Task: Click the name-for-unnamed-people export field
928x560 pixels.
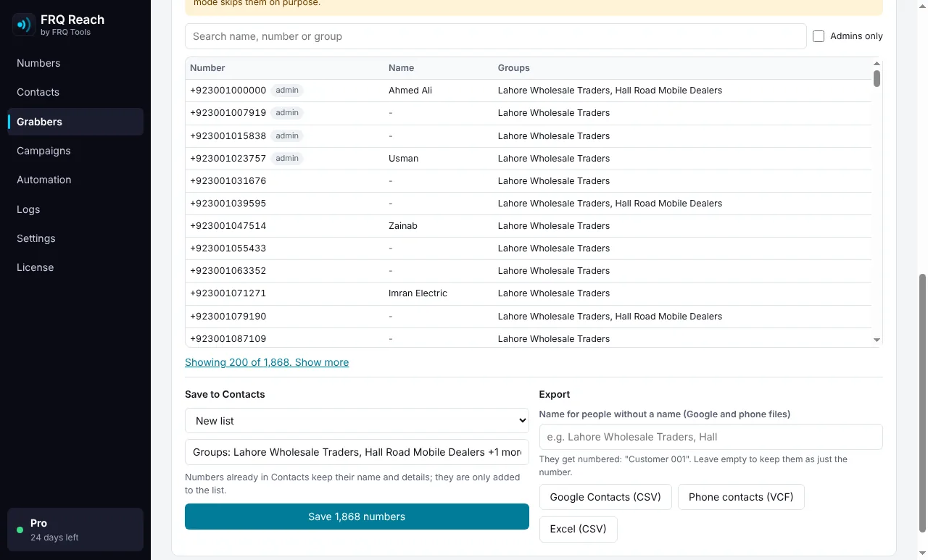Action: click(711, 437)
